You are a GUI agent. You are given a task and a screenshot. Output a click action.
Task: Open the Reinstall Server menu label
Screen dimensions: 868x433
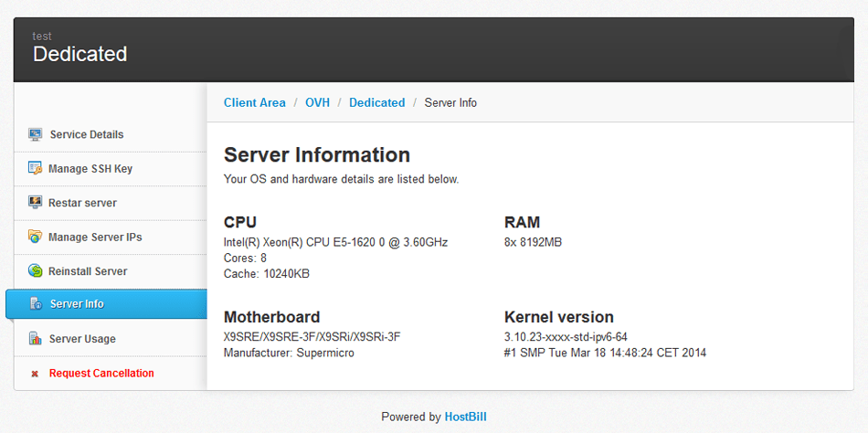(88, 271)
